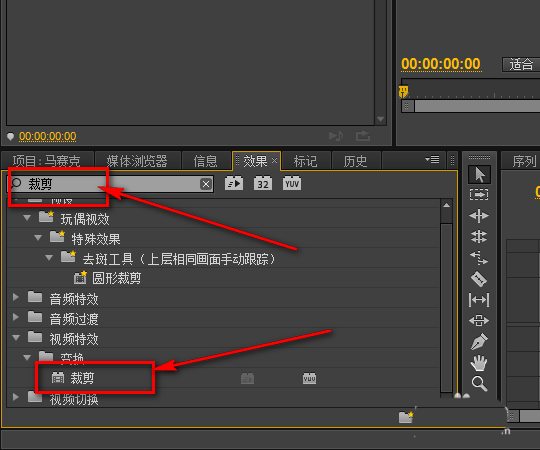
Task: Clear the effects search box
Action: point(206,184)
